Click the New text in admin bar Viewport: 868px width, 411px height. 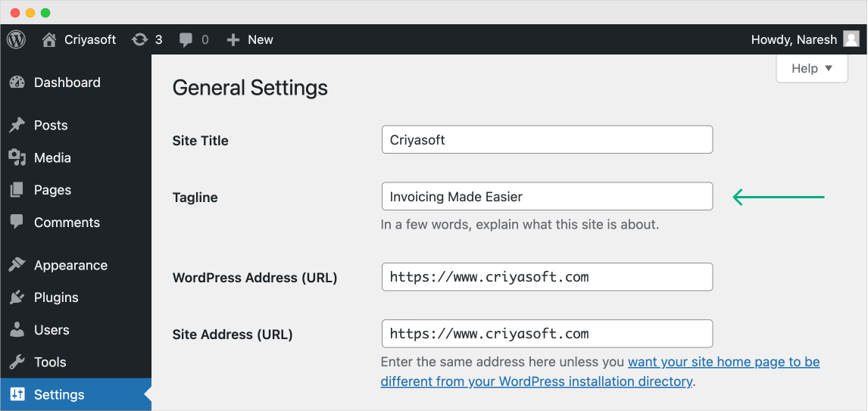(261, 40)
